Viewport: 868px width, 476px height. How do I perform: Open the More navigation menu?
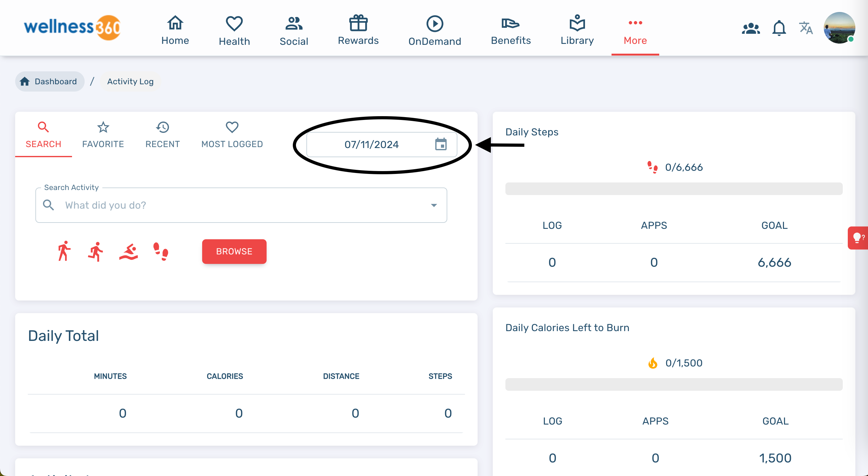(635, 31)
